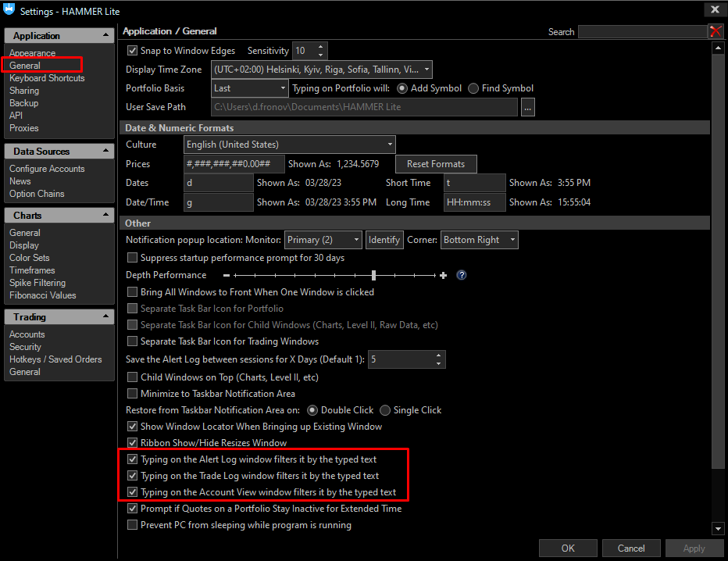Select Add Symbol radio button
The height and width of the screenshot is (561, 728).
coord(402,88)
